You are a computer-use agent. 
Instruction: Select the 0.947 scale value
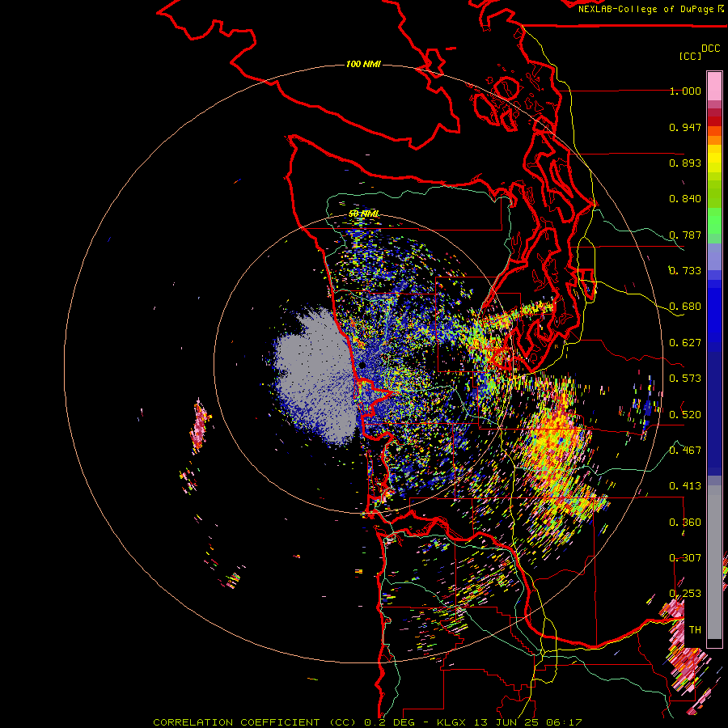(685, 127)
